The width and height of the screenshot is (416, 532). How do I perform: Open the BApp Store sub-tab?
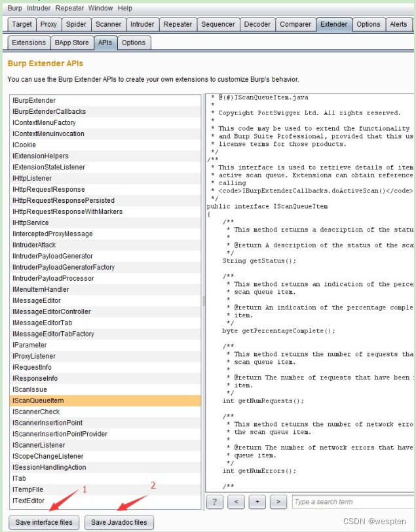pos(71,43)
